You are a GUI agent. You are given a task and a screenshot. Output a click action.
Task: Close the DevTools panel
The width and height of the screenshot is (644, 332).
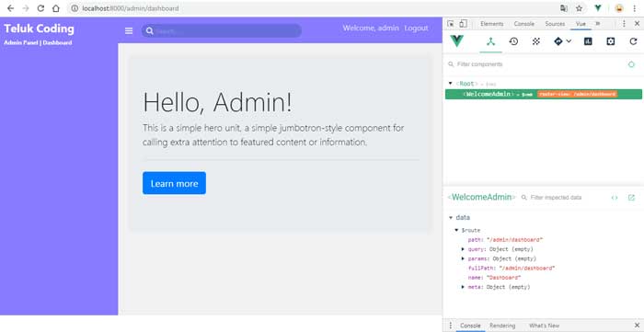point(637,24)
